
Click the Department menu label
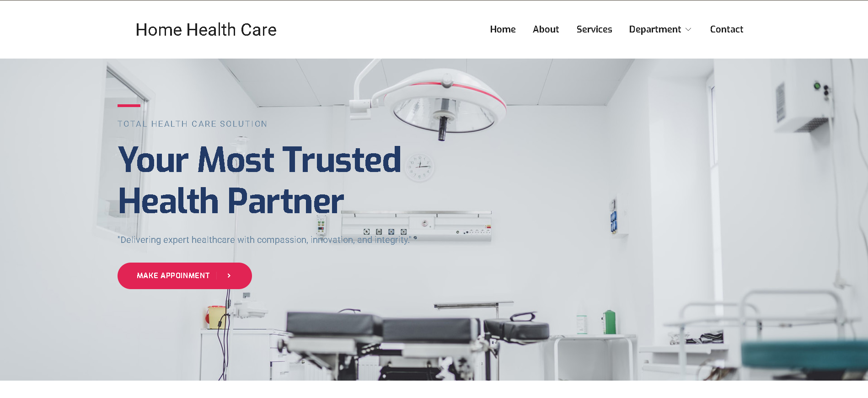pos(655,29)
